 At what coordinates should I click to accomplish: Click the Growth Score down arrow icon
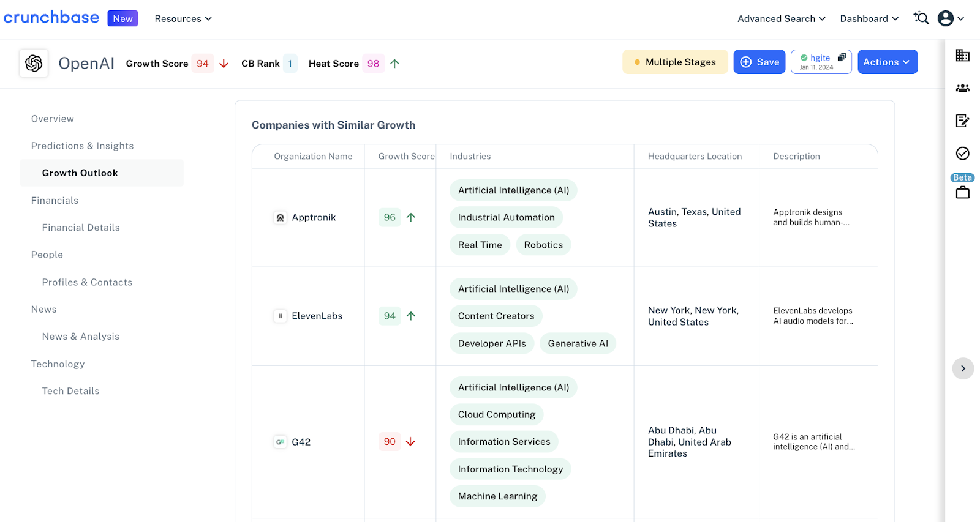coord(224,64)
